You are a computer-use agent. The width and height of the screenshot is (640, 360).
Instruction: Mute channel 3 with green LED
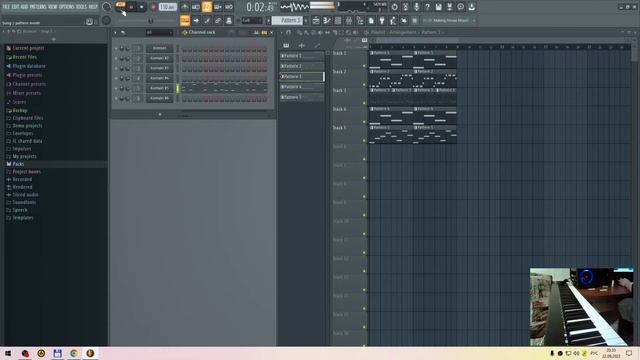click(116, 69)
